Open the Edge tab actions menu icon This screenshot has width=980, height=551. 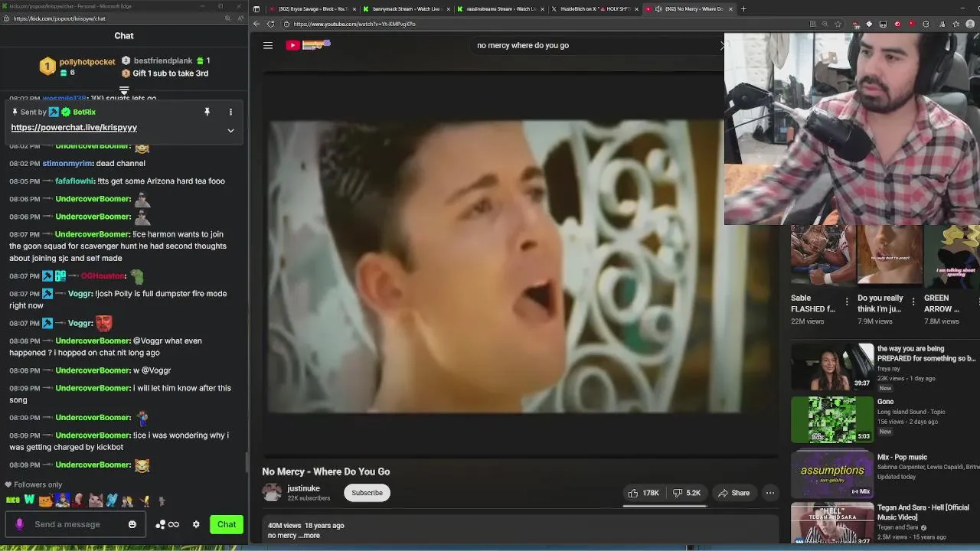pyautogui.click(x=256, y=9)
